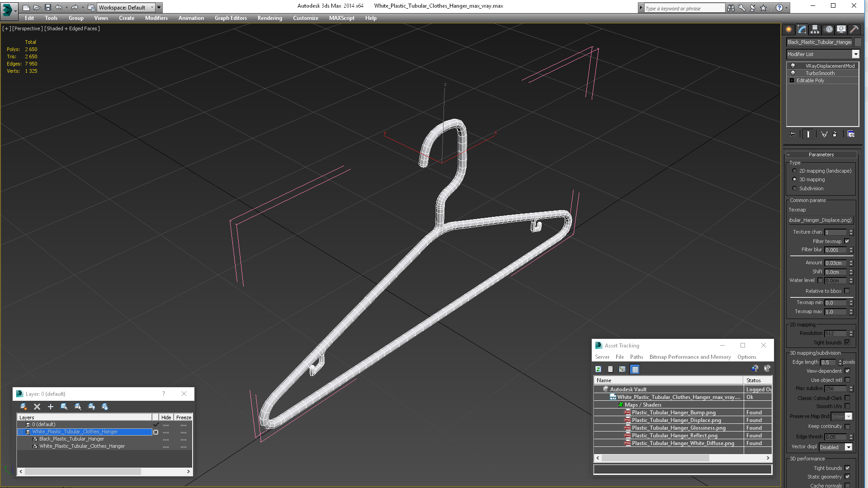The width and height of the screenshot is (868, 488).
Task: Toggle Use object mtl checkbox
Action: tap(847, 380)
